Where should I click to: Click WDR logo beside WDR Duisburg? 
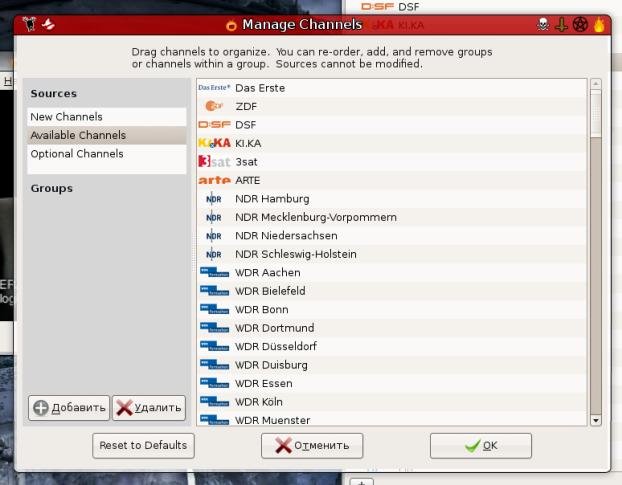pyautogui.click(x=214, y=364)
